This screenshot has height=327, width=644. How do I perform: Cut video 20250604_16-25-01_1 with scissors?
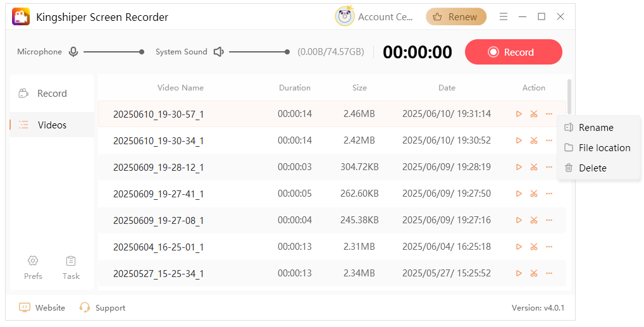point(533,247)
